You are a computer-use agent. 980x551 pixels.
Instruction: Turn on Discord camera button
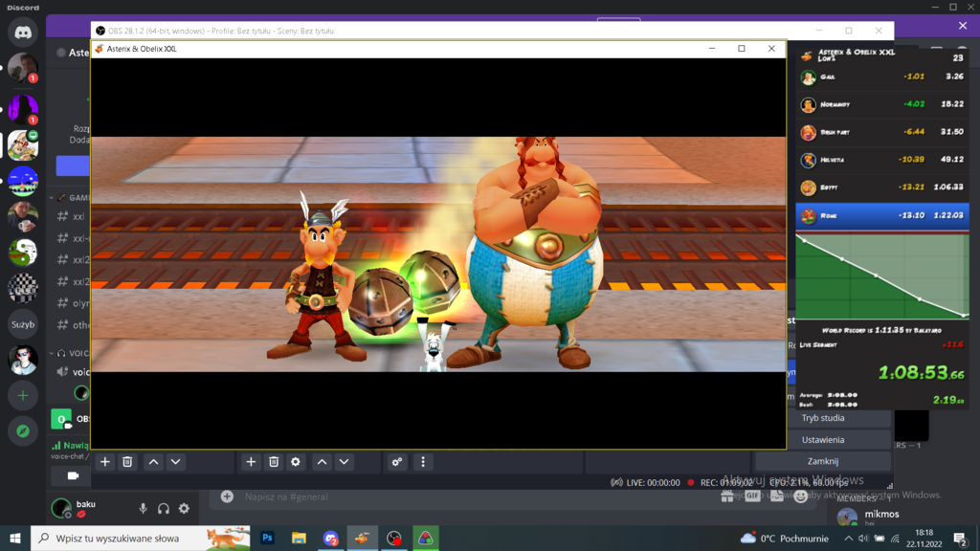pyautogui.click(x=73, y=475)
